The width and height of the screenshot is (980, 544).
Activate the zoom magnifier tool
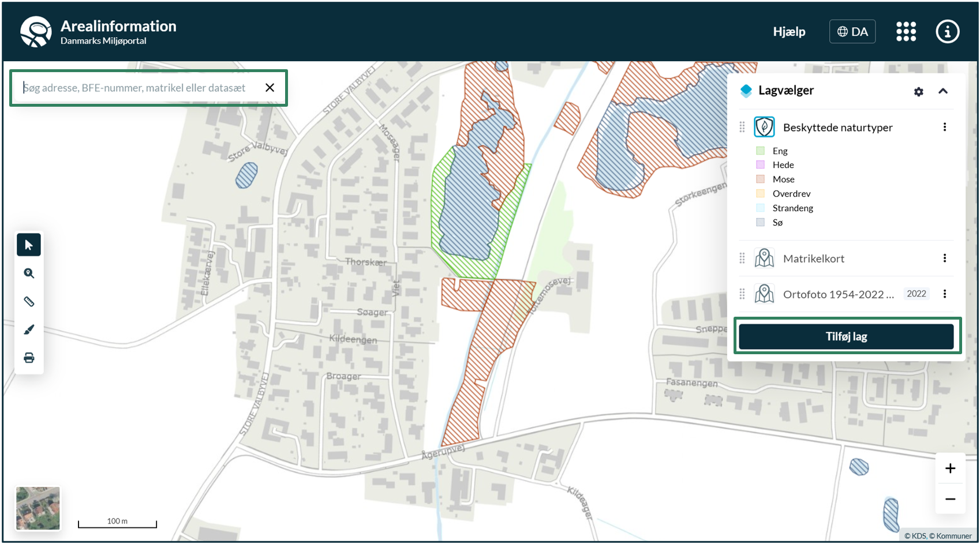point(29,273)
